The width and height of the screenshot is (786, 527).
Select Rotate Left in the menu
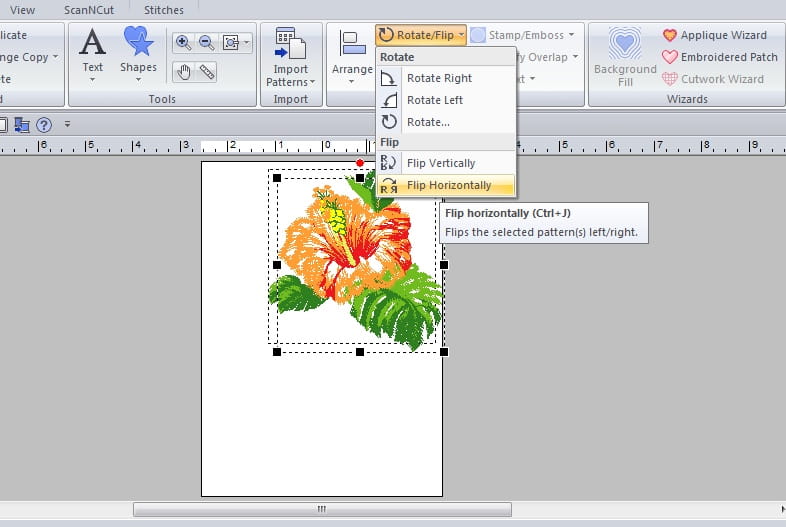pyautogui.click(x=435, y=100)
